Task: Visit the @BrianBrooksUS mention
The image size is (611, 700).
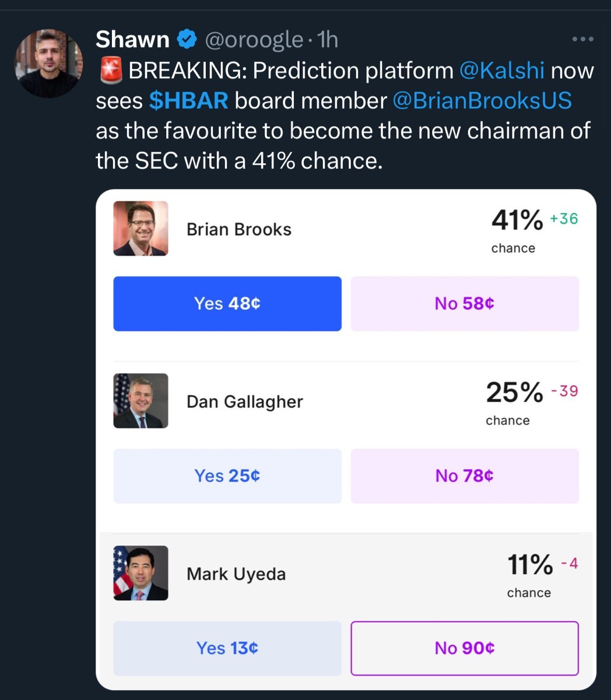Action: [482, 101]
